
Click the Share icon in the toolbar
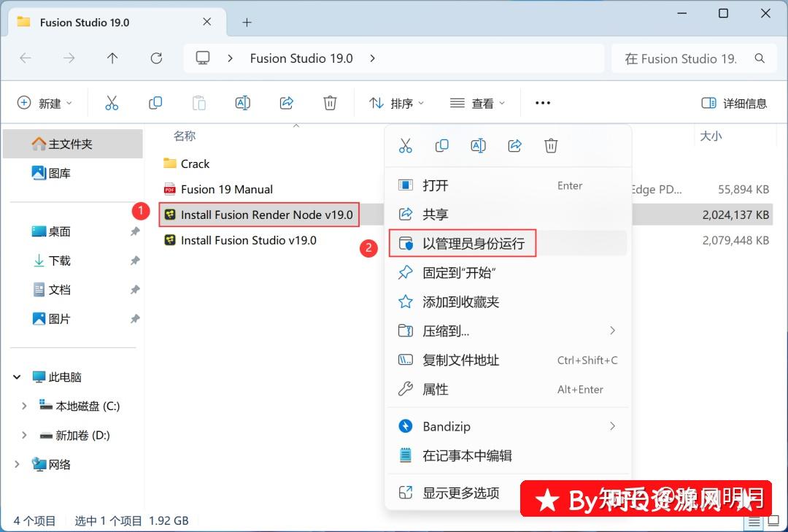click(x=286, y=102)
